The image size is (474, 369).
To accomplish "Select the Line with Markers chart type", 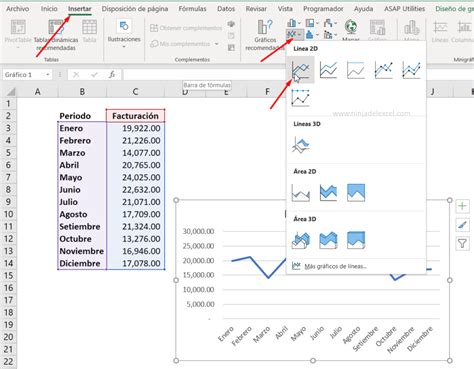I will [x=384, y=70].
